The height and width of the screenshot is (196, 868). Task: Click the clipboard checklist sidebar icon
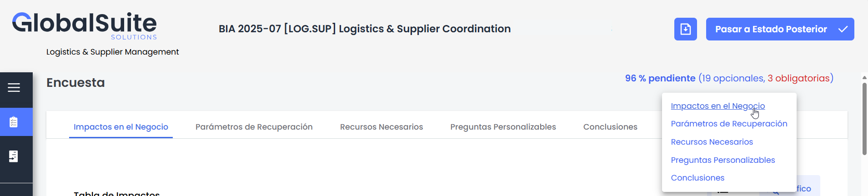14,122
